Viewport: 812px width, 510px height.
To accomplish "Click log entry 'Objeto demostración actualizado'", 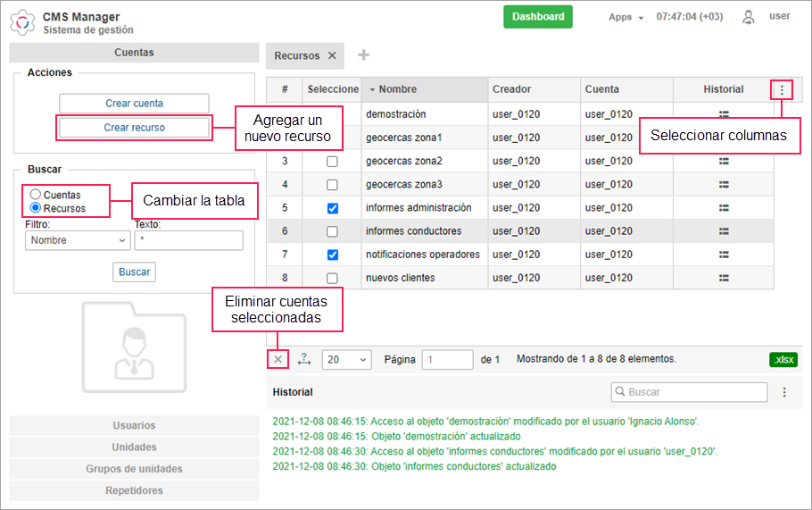I will point(397,437).
